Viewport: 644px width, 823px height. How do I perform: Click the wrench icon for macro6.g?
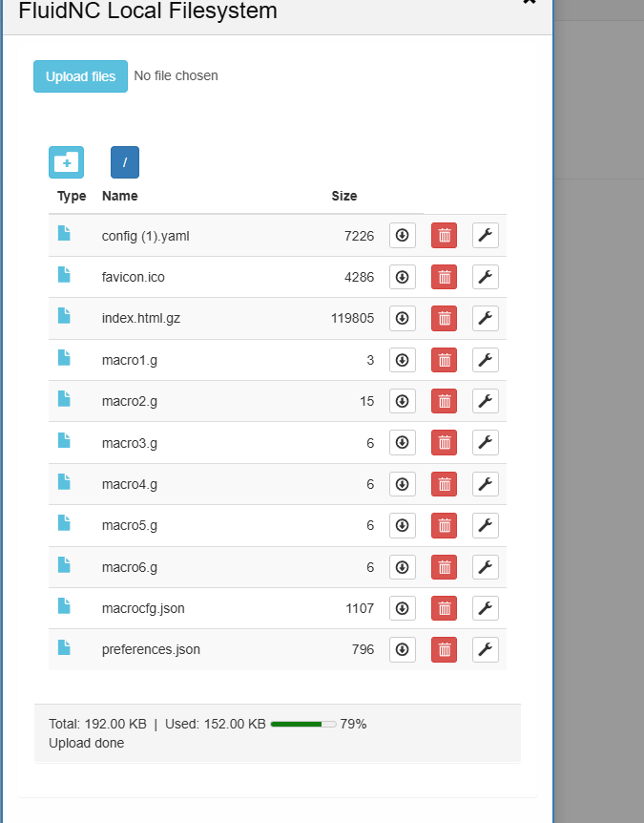click(485, 567)
